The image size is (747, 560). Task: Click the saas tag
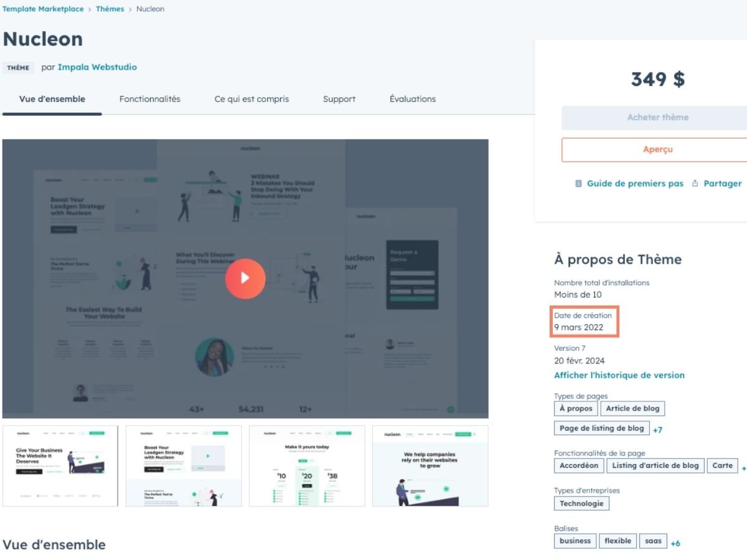tap(653, 541)
